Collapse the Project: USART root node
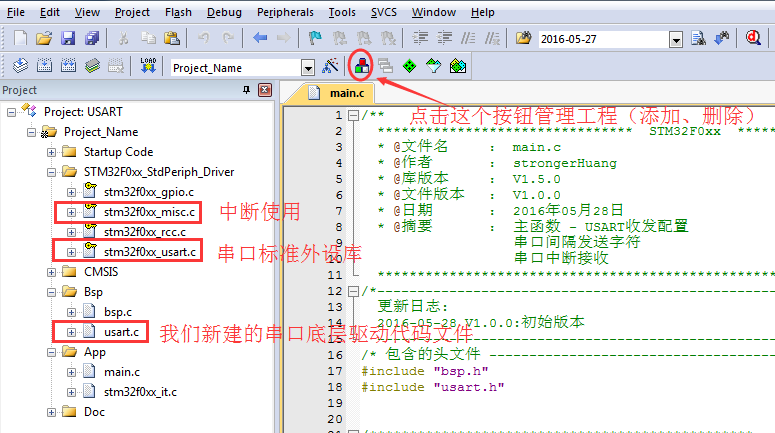 pos(11,113)
